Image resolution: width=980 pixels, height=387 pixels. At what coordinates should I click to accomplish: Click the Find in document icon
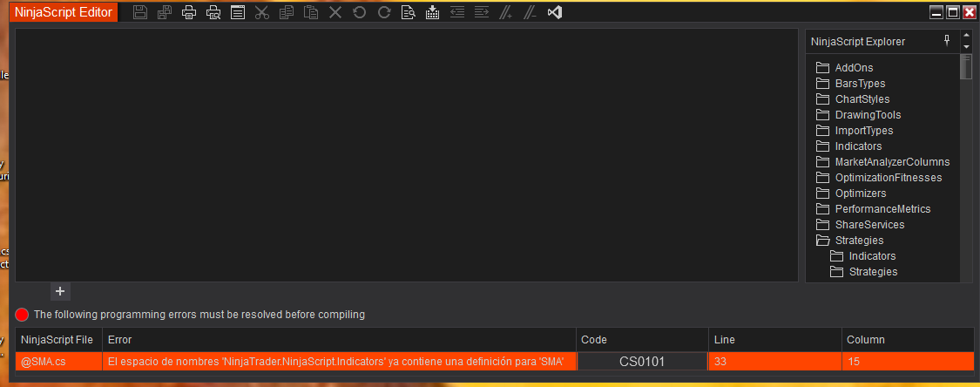click(x=409, y=12)
